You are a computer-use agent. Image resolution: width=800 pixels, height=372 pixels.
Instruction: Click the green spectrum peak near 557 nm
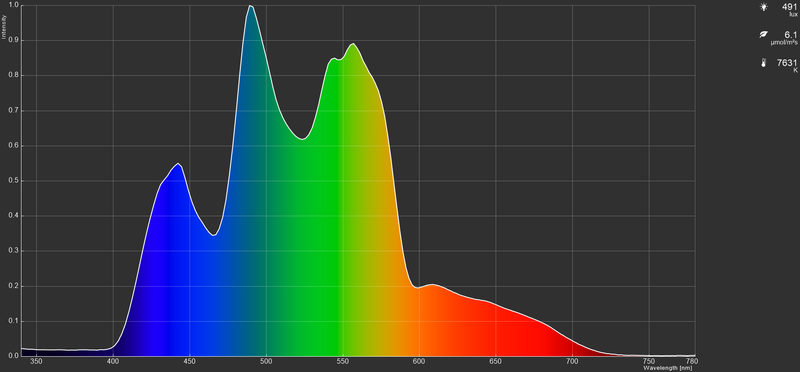pyautogui.click(x=353, y=44)
